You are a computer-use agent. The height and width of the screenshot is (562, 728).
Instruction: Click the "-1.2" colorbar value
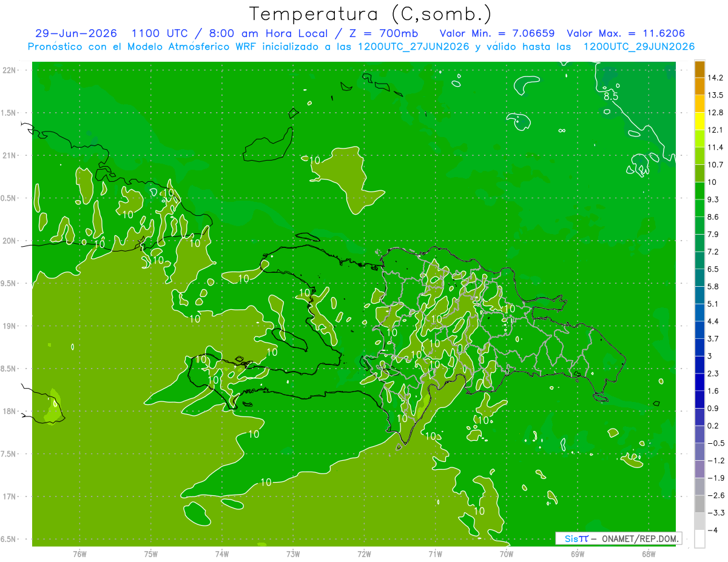[715, 461]
